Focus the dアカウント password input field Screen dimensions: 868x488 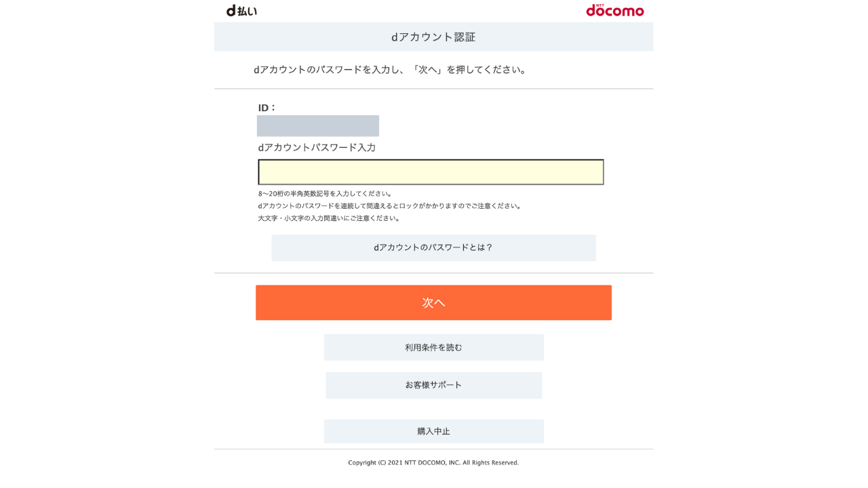[x=431, y=172]
